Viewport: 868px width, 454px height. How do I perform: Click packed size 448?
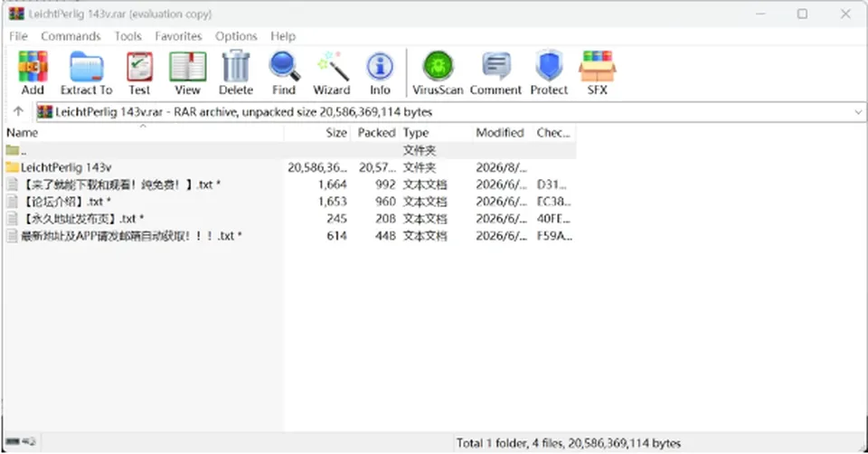(x=385, y=236)
